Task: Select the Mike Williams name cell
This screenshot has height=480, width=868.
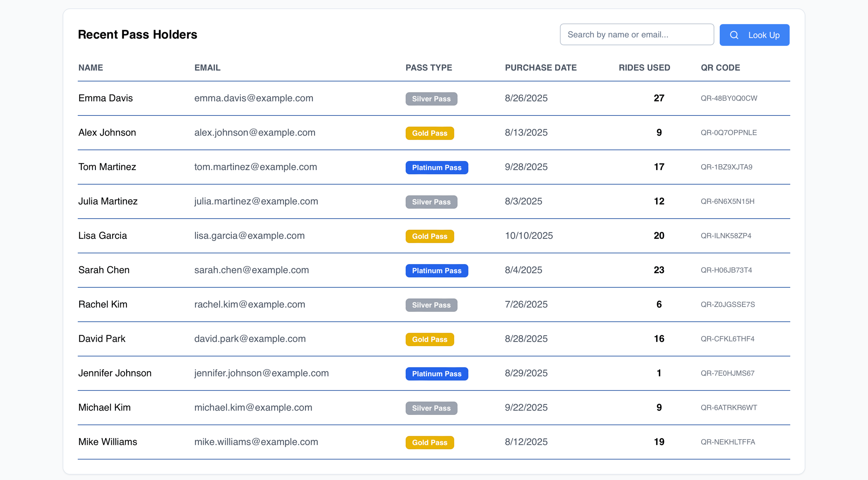Action: tap(108, 442)
